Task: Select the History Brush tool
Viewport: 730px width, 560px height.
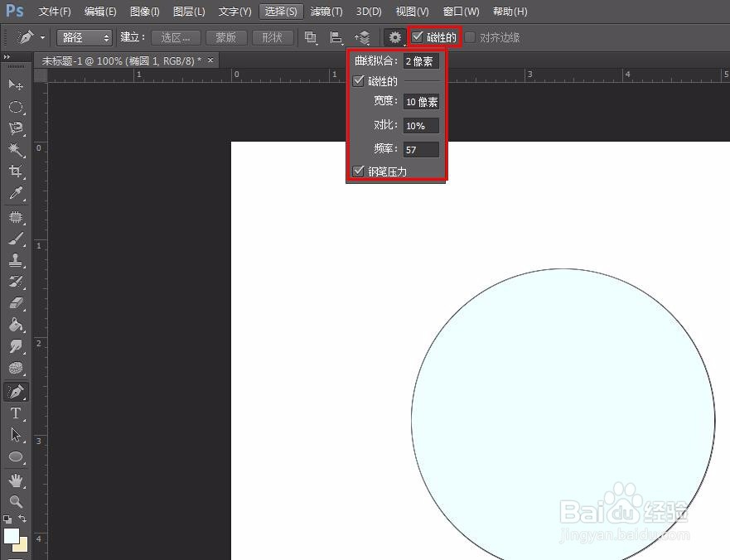Action: click(16, 281)
